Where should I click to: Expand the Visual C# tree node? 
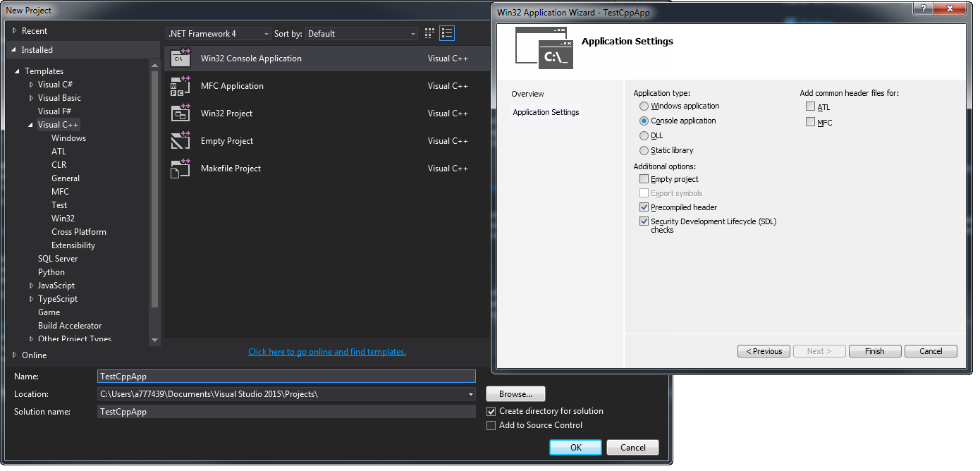point(32,85)
